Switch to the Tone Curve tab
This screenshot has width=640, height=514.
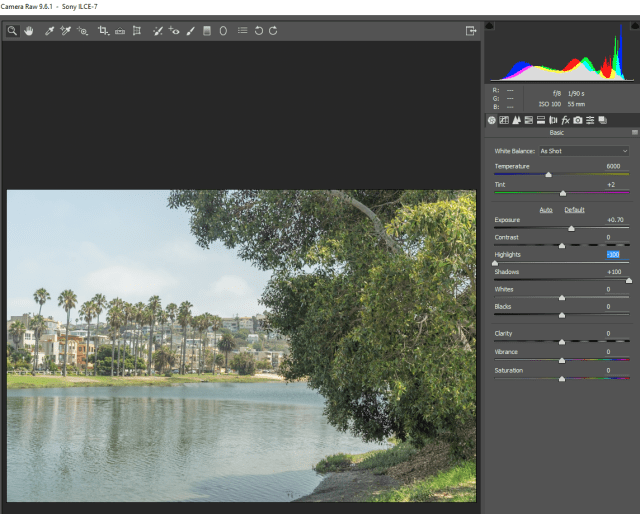coord(504,120)
